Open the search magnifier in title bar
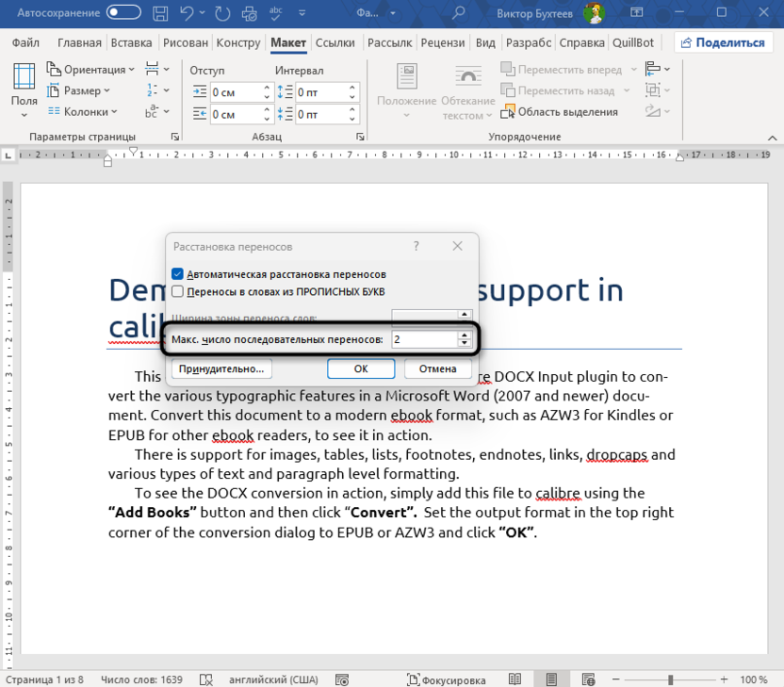 tap(458, 13)
